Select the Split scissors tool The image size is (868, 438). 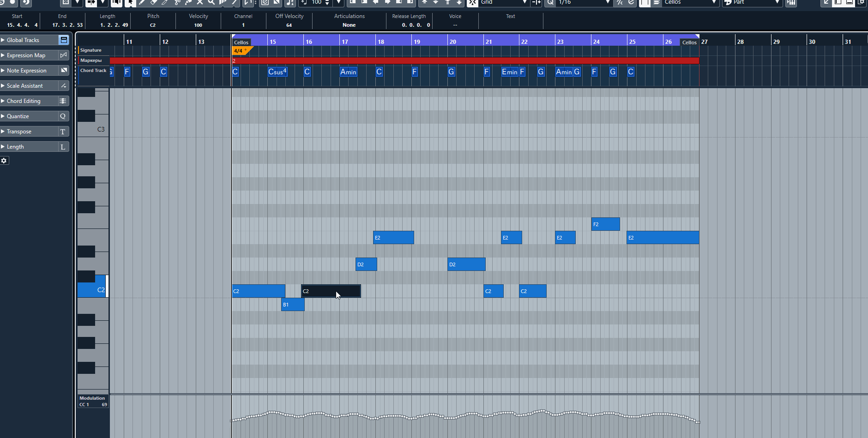[177, 2]
